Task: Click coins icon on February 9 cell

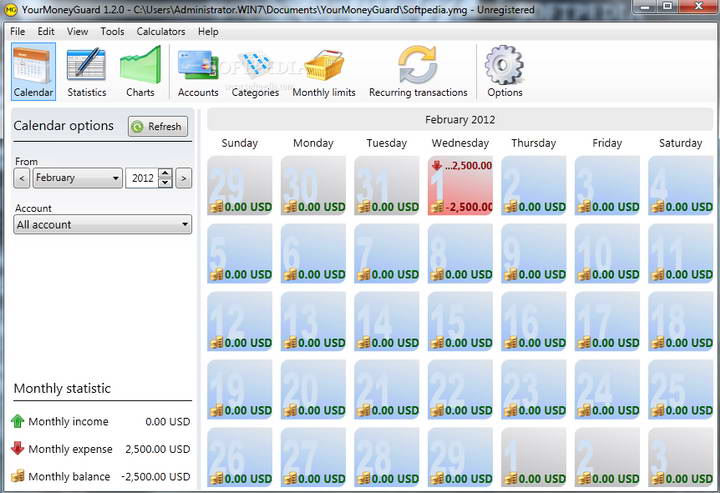Action: click(x=510, y=275)
